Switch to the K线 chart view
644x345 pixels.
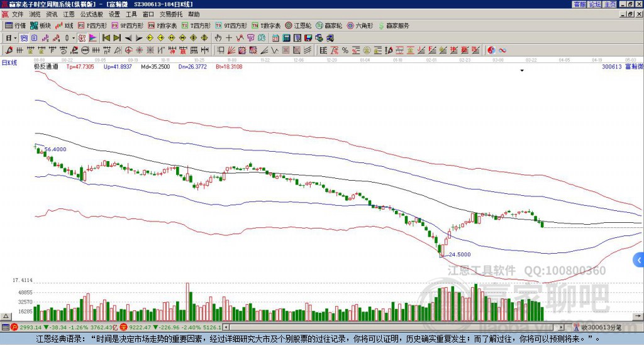[65, 25]
